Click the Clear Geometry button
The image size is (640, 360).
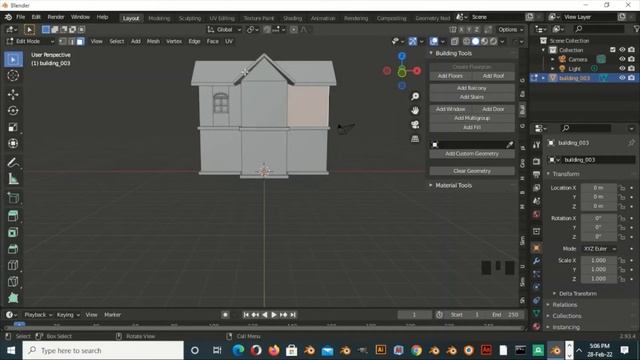click(471, 171)
